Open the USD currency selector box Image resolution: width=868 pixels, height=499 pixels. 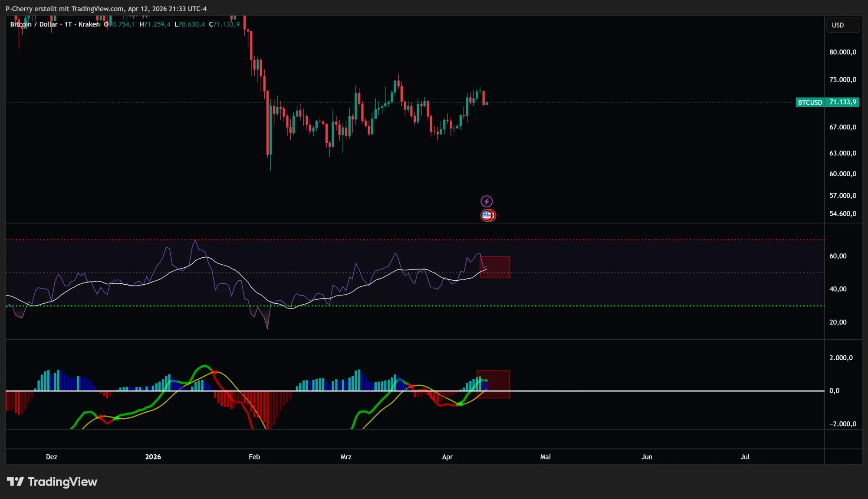842,25
